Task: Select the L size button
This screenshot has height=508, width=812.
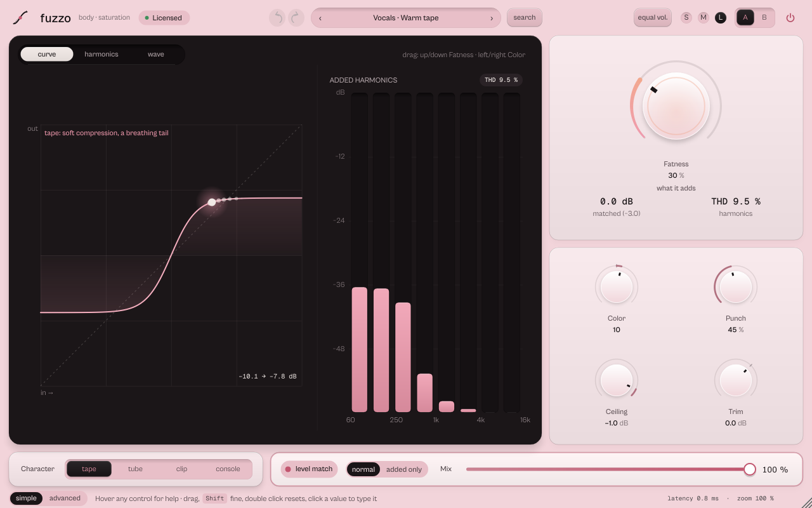Action: [721, 18]
